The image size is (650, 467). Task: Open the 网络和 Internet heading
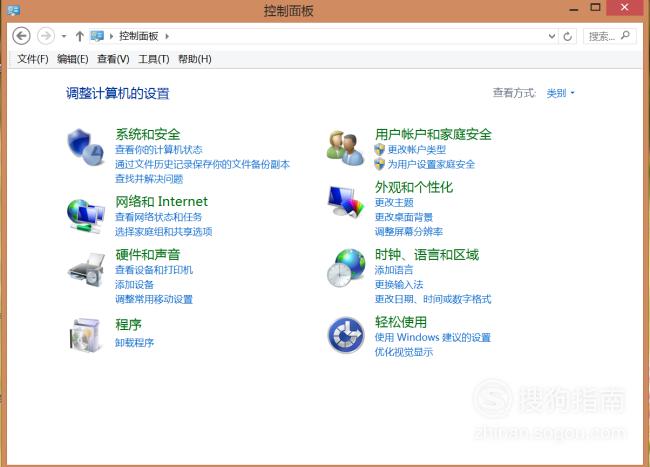point(161,201)
